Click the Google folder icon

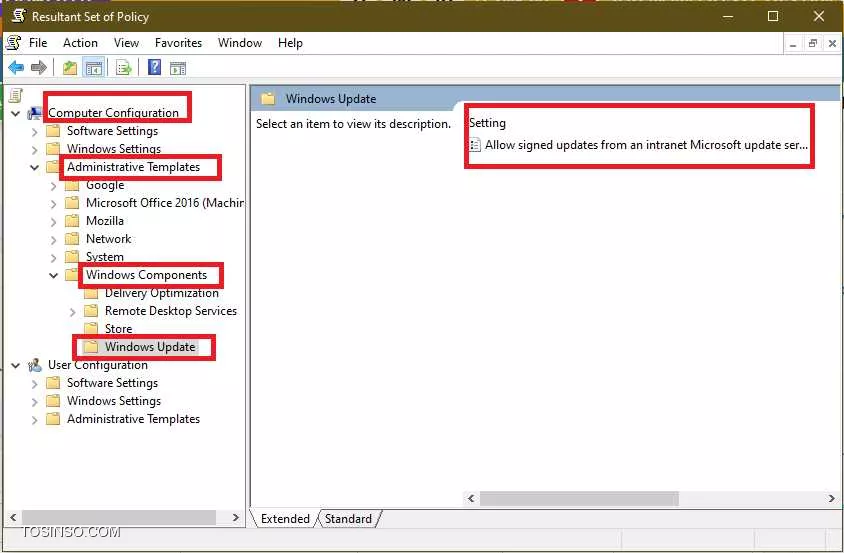(x=72, y=186)
